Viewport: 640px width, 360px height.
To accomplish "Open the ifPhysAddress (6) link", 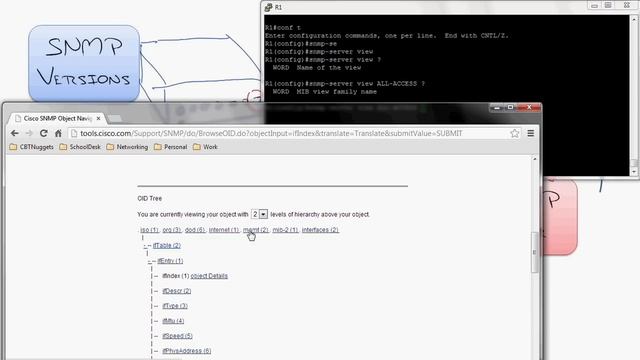I will pos(187,351).
